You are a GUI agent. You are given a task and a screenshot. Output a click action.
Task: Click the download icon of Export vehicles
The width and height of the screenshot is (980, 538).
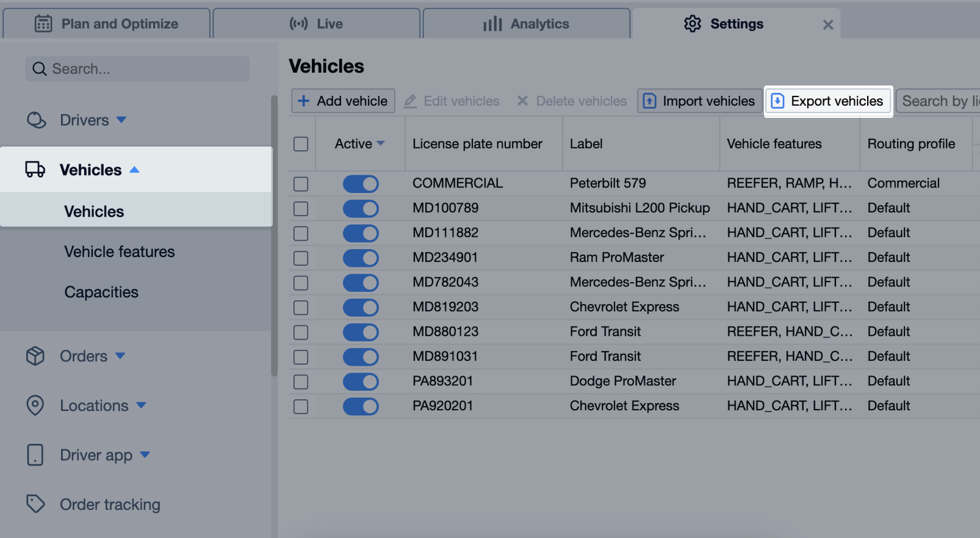[x=777, y=101]
